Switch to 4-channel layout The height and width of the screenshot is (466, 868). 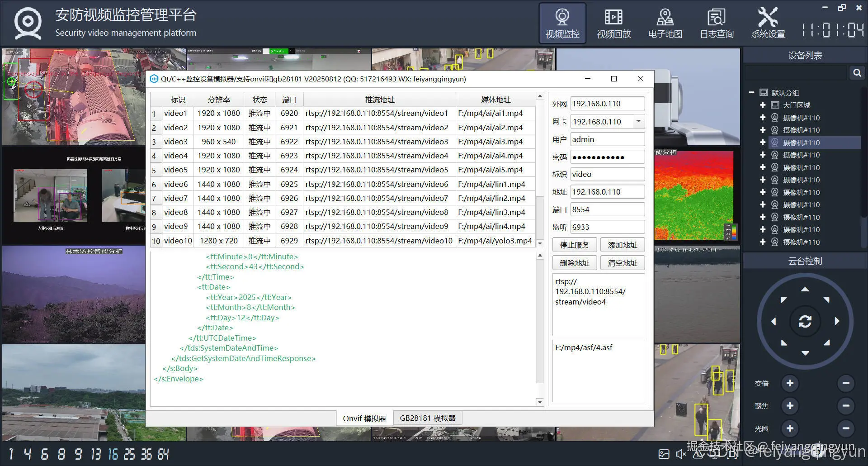coord(28,454)
